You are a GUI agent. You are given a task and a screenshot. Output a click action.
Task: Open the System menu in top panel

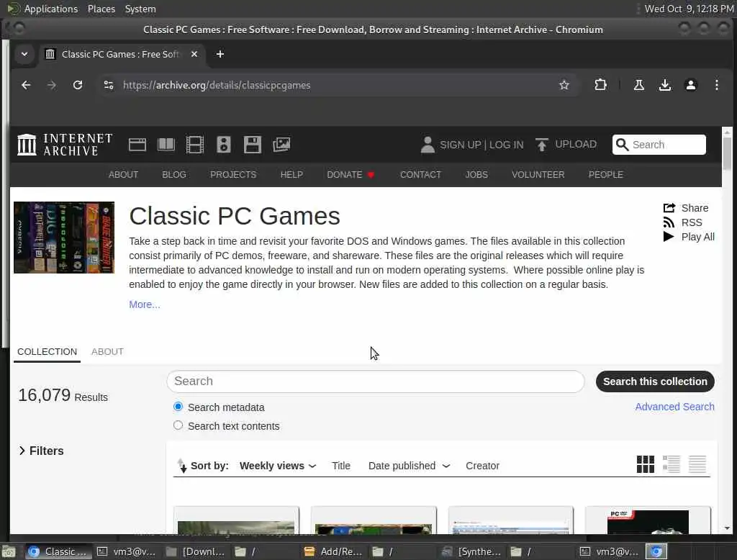(x=140, y=9)
